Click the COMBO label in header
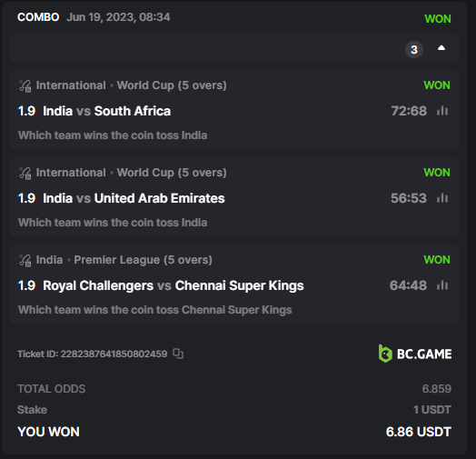Screen dimensions: 476x459 point(38,17)
